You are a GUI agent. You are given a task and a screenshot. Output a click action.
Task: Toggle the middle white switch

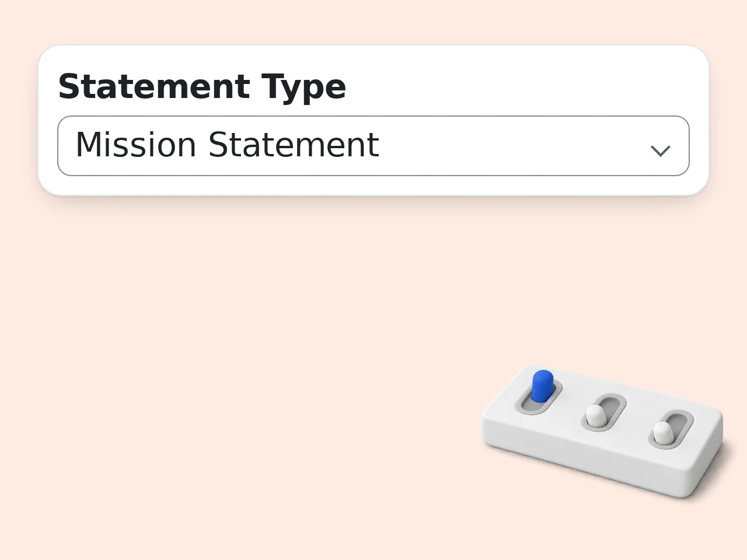pos(596,415)
